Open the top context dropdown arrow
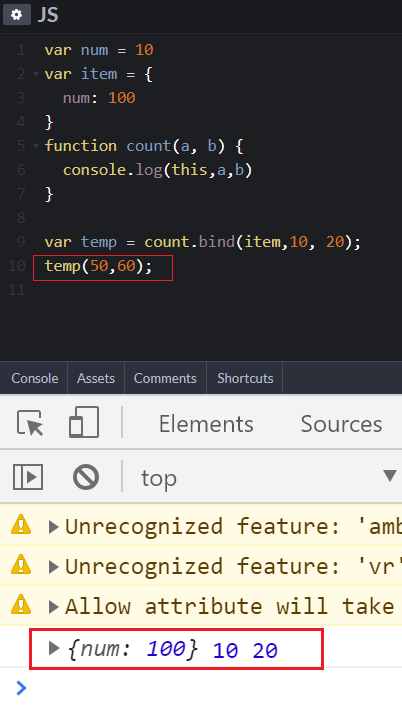 (390, 475)
